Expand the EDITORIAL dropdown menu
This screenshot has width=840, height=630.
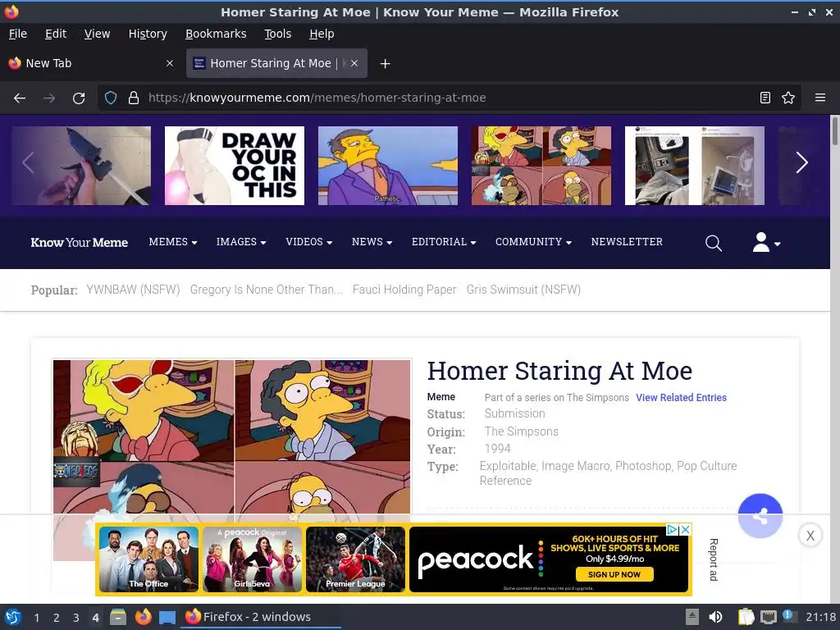click(444, 242)
